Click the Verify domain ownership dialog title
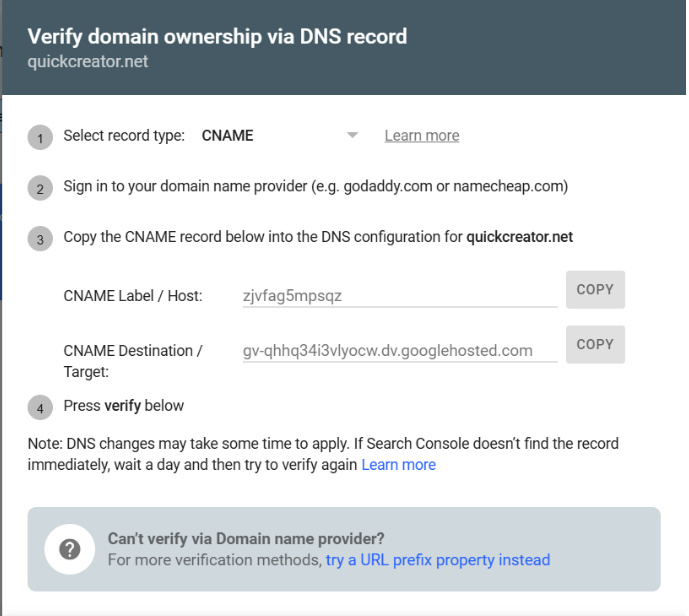Screen dimensions: 689x616 [217, 36]
